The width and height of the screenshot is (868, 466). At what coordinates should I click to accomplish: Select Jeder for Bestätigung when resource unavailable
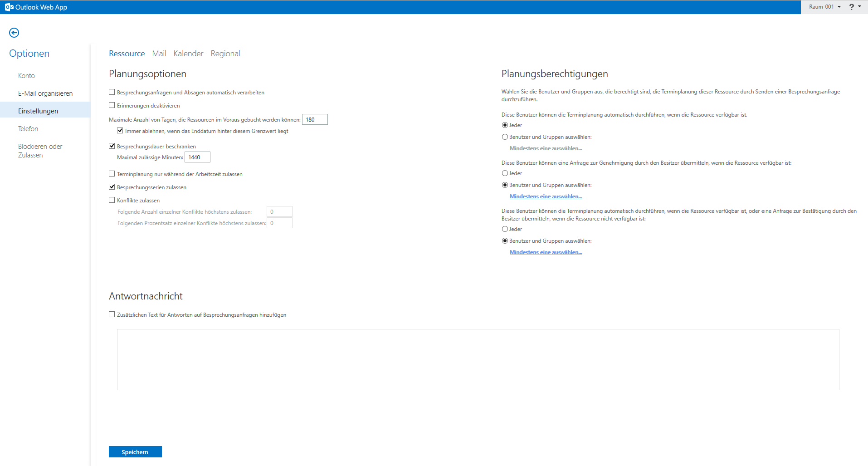pos(505,229)
